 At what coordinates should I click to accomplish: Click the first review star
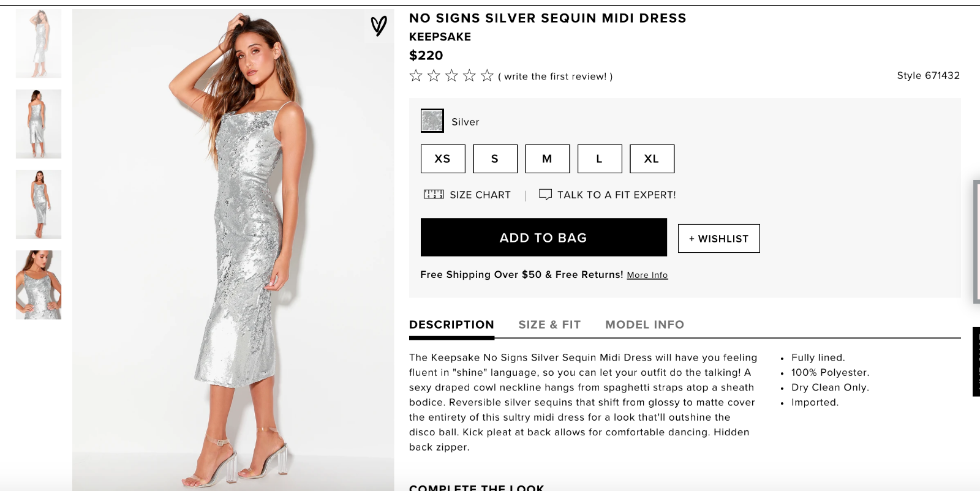(x=416, y=76)
